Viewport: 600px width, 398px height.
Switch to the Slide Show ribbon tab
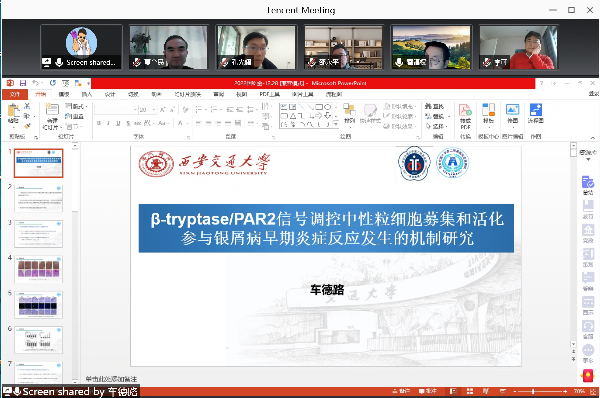click(x=188, y=94)
